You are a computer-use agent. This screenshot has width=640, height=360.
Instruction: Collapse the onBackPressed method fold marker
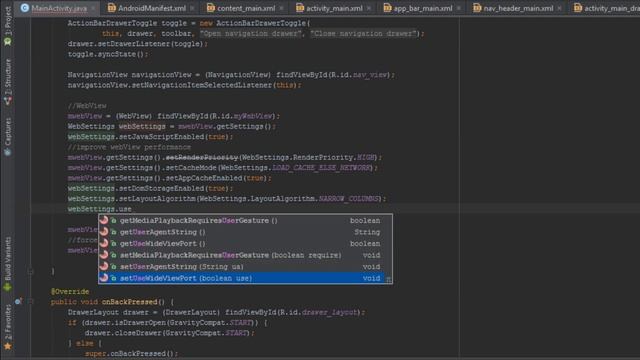31,302
